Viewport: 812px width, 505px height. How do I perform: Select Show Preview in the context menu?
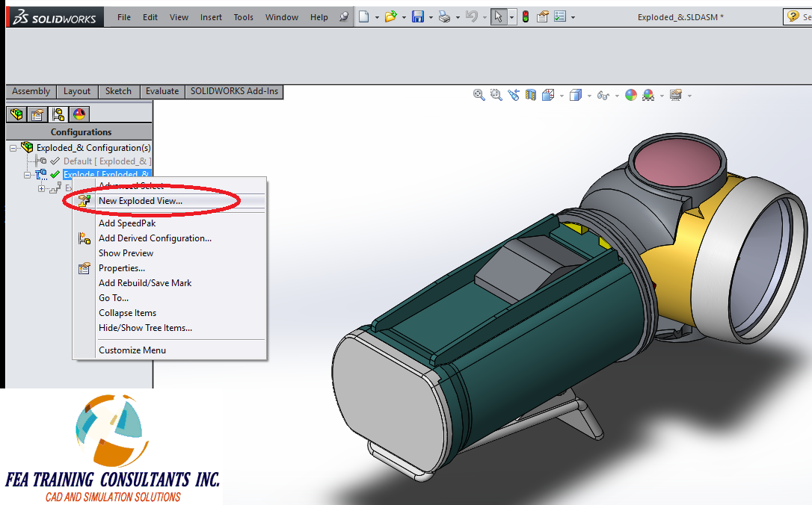coord(126,252)
